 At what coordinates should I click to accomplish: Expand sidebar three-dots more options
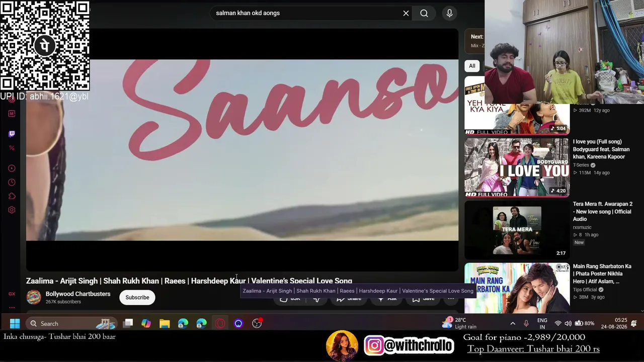(12, 307)
